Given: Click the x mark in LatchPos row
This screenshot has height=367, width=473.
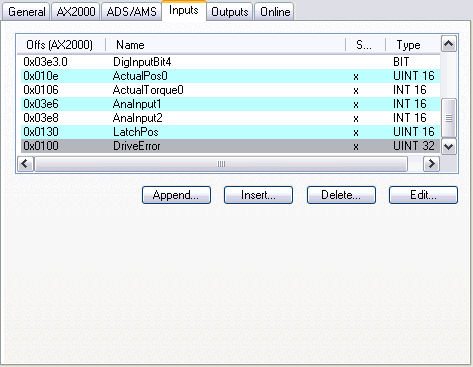Looking at the screenshot, I should pyautogui.click(x=356, y=133).
